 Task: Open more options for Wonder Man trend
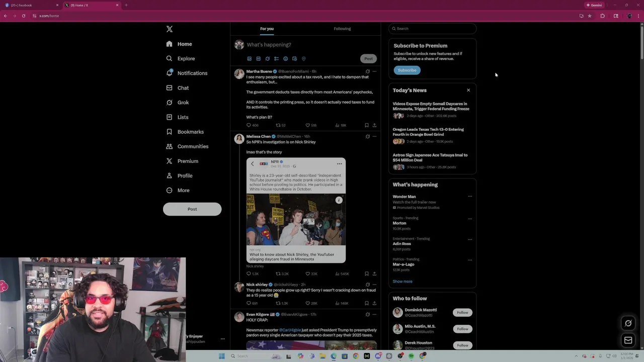470,197
